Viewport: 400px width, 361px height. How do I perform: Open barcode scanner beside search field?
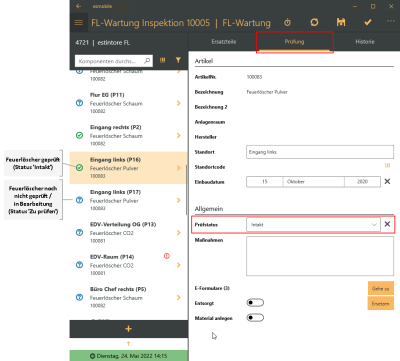pos(162,60)
